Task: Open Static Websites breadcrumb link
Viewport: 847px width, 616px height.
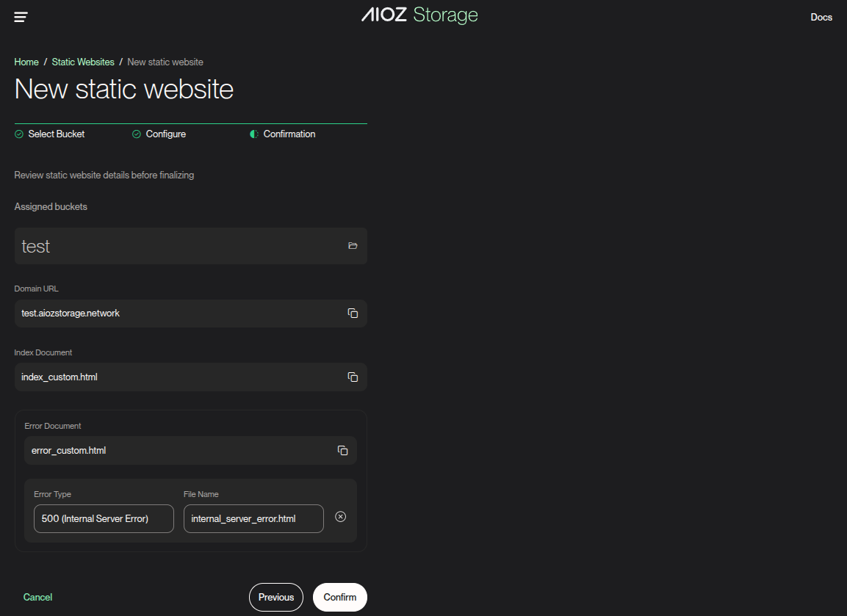Action: (x=83, y=62)
